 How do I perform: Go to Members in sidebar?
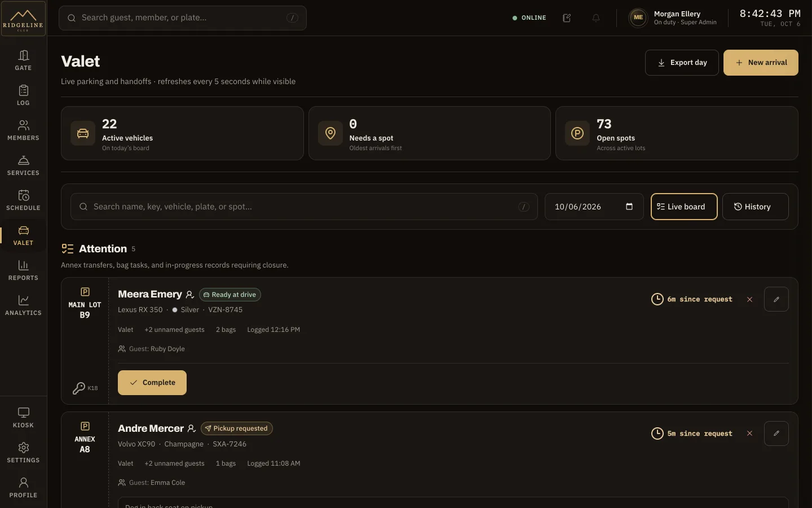23,130
